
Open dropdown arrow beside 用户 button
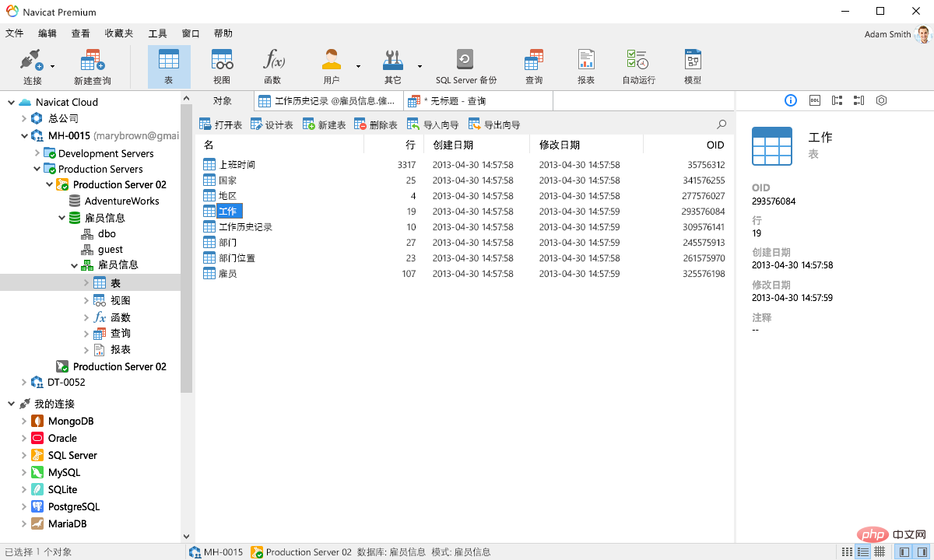point(358,67)
